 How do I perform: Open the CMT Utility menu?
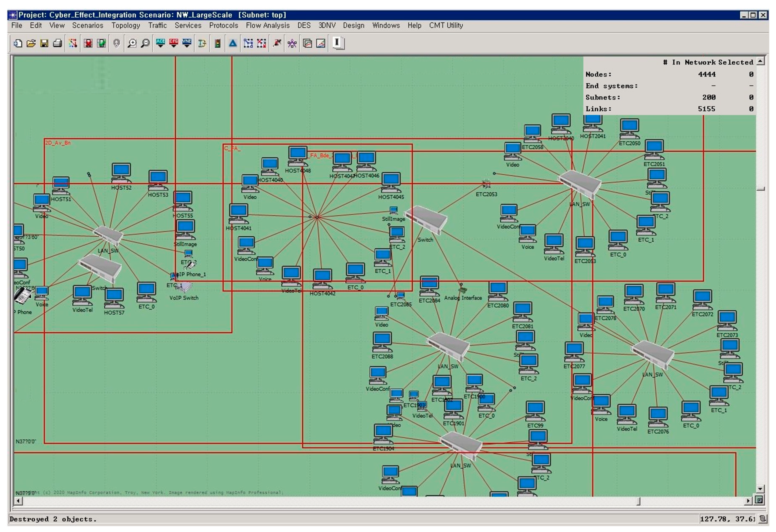pos(446,25)
